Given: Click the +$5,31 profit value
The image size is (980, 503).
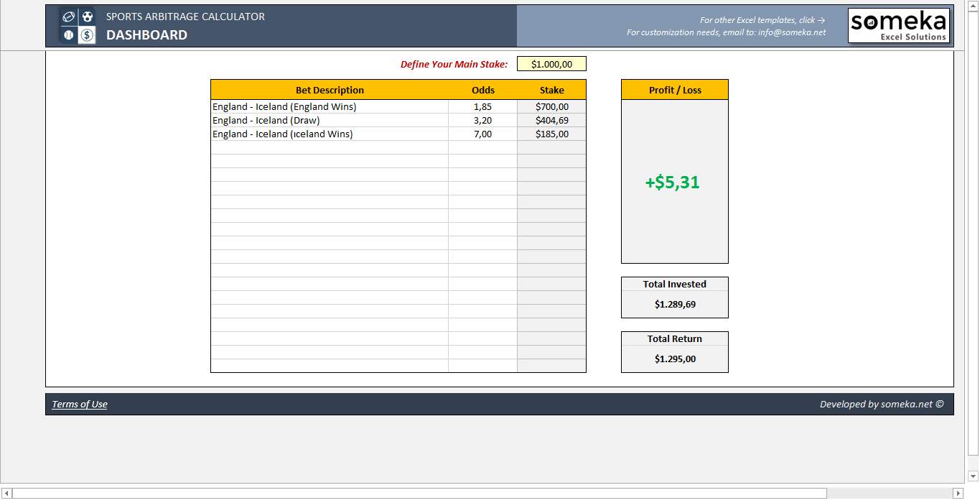Looking at the screenshot, I should click(673, 183).
